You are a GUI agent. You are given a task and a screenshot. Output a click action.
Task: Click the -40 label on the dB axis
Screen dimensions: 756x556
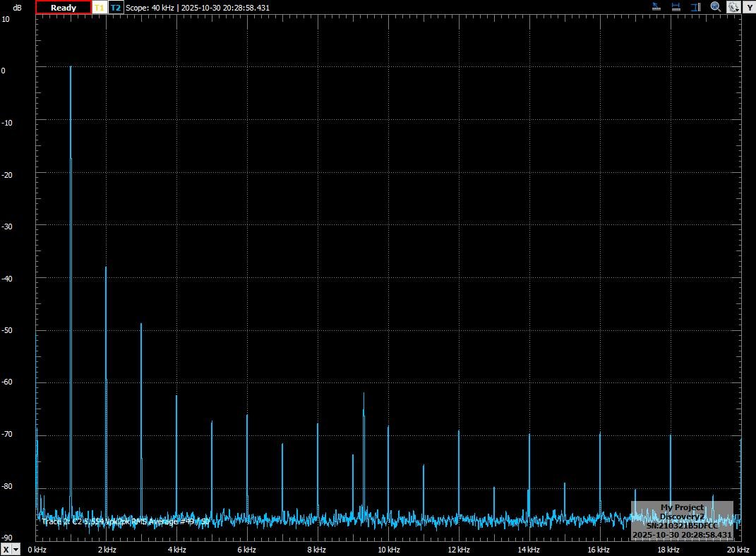tap(6, 278)
